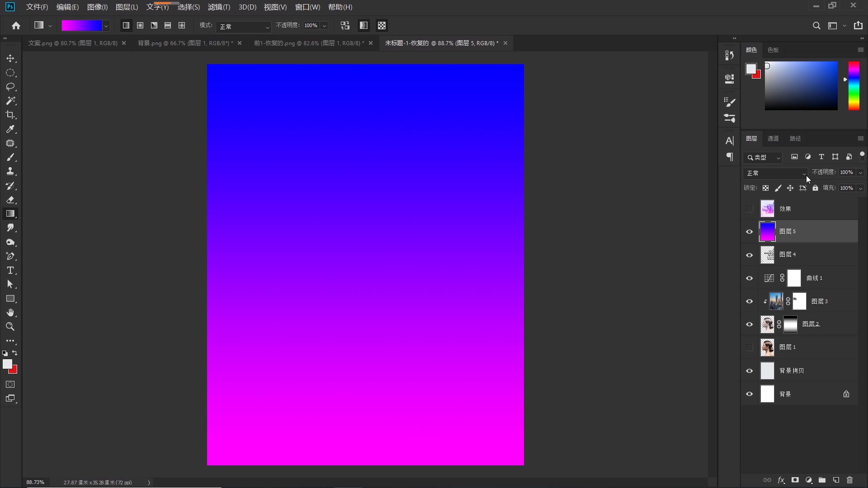The width and height of the screenshot is (868, 488).
Task: Switch to the 背景.png document tab
Action: pos(185,43)
